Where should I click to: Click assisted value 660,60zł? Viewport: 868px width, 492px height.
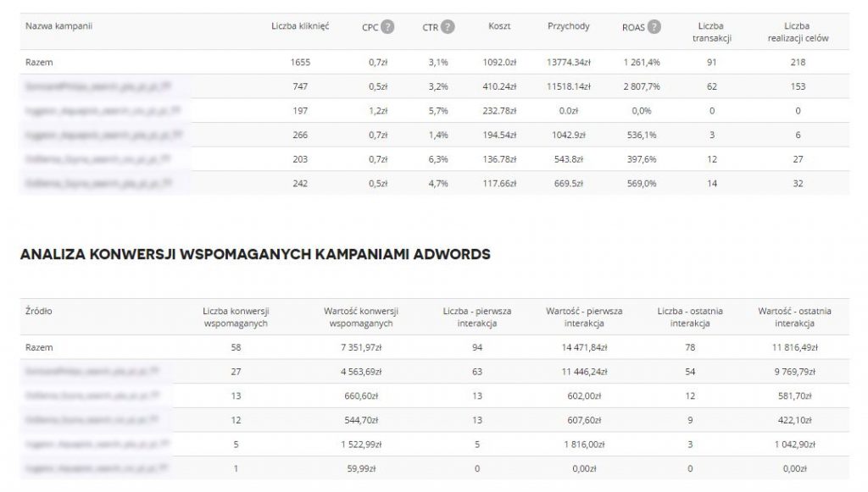coord(361,396)
